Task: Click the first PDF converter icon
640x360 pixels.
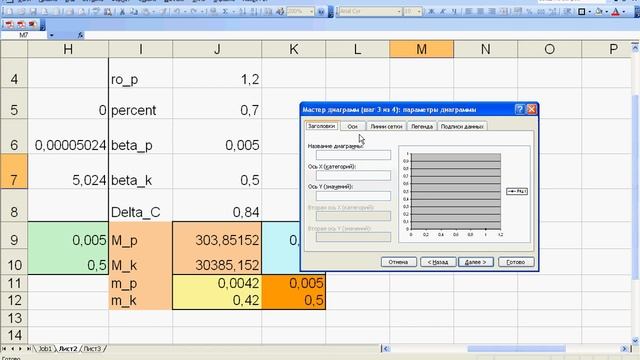Action: (9, 25)
